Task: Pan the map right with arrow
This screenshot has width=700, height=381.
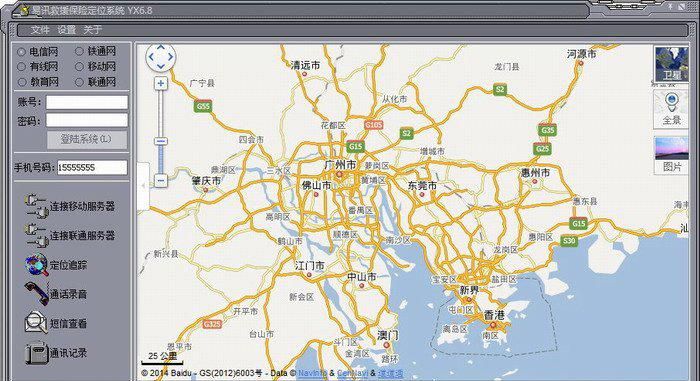Action: tap(171, 57)
